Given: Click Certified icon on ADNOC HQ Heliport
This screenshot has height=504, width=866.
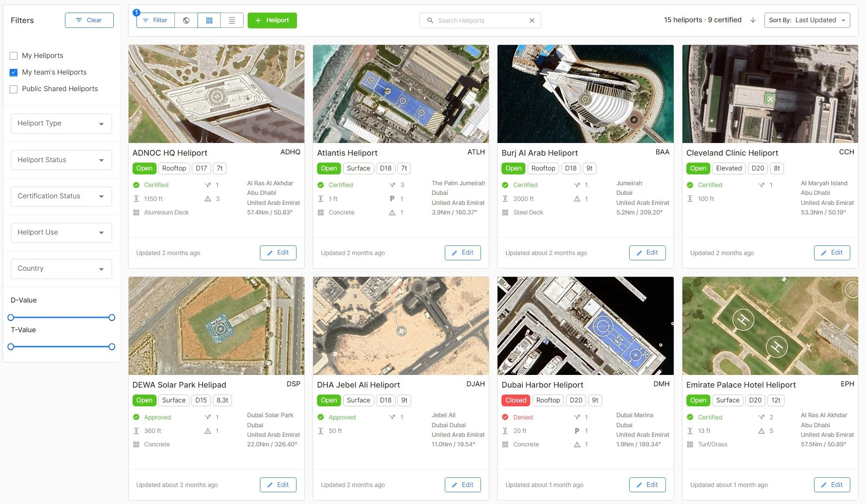Looking at the screenshot, I should (x=136, y=185).
